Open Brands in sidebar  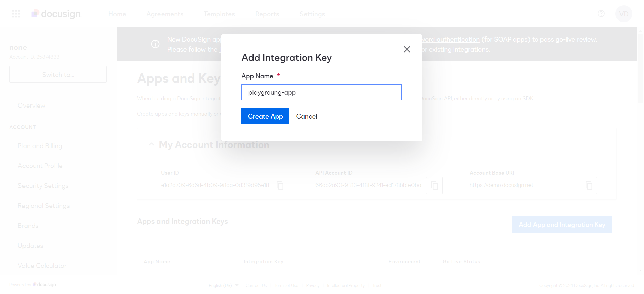pyautogui.click(x=28, y=226)
